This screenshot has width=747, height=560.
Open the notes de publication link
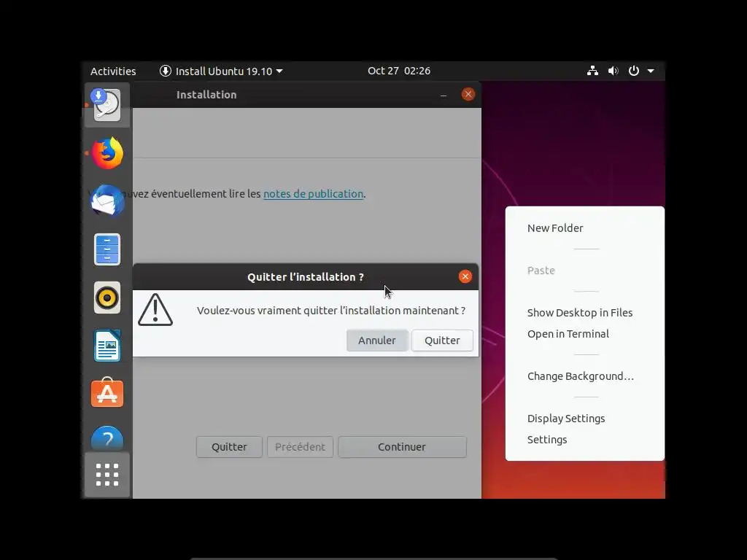click(x=314, y=194)
